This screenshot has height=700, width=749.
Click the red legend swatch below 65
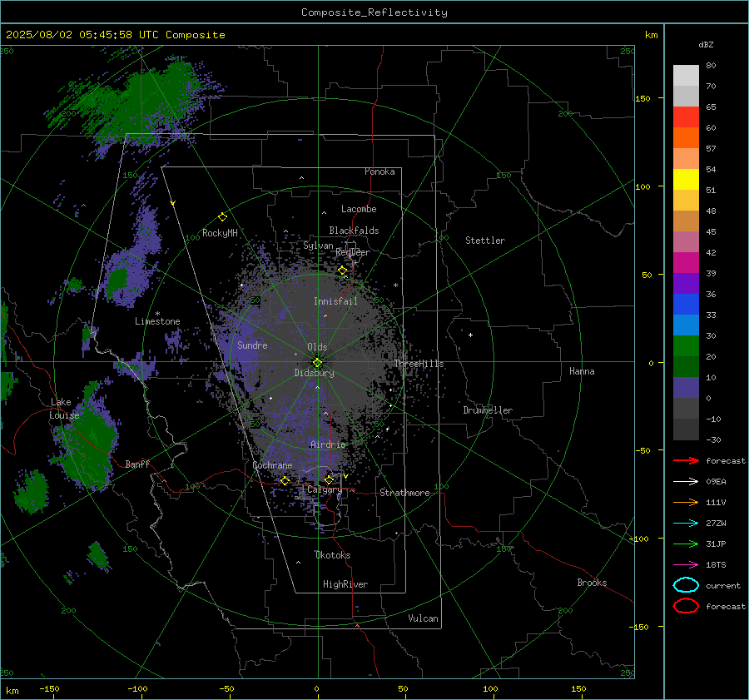click(x=686, y=117)
